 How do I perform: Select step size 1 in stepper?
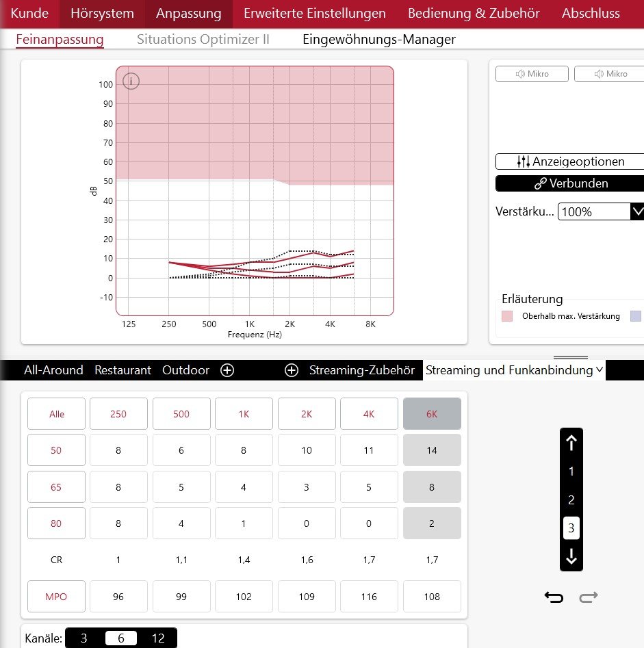click(571, 471)
